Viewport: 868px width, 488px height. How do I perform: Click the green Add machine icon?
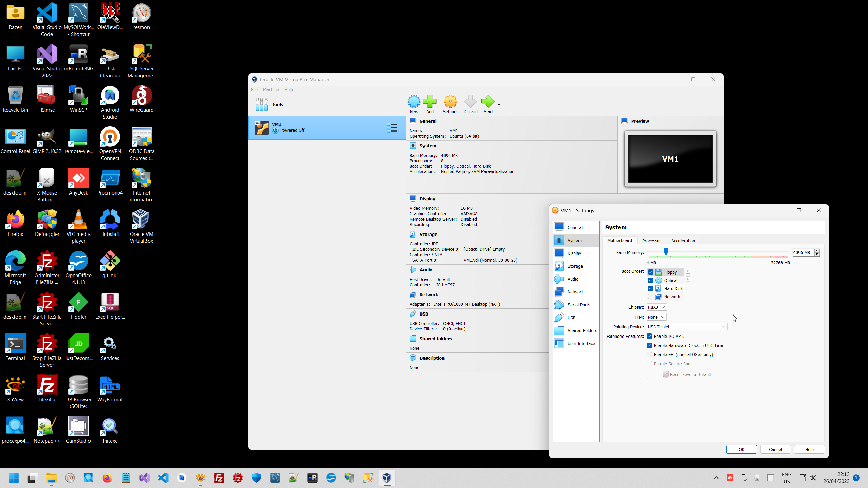[x=430, y=102]
